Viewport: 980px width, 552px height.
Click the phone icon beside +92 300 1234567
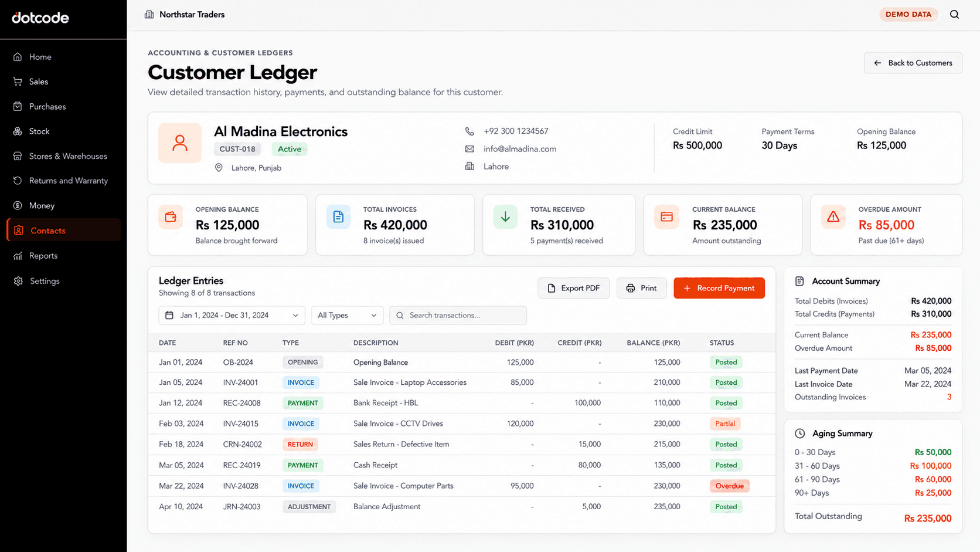pos(469,131)
